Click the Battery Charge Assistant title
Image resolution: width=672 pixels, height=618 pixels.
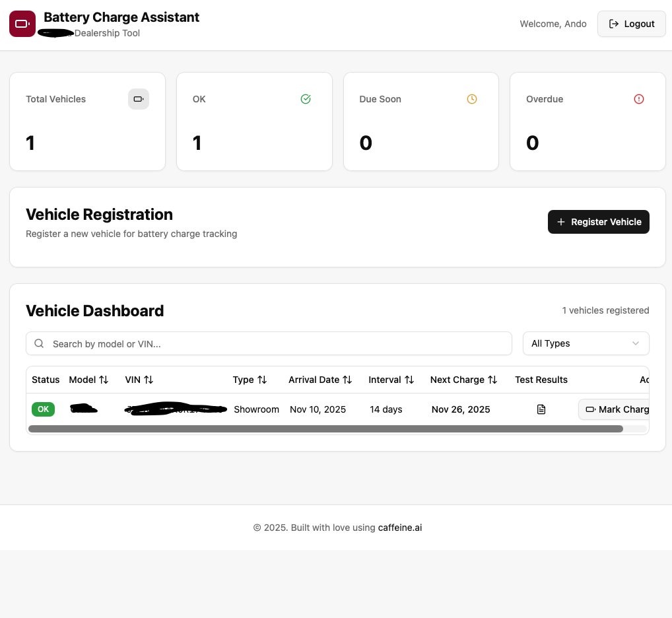pos(121,17)
